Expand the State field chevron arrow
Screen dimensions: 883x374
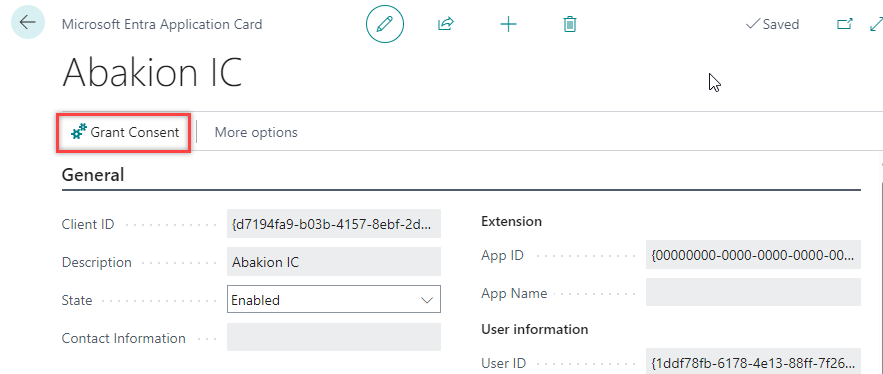[x=427, y=300]
